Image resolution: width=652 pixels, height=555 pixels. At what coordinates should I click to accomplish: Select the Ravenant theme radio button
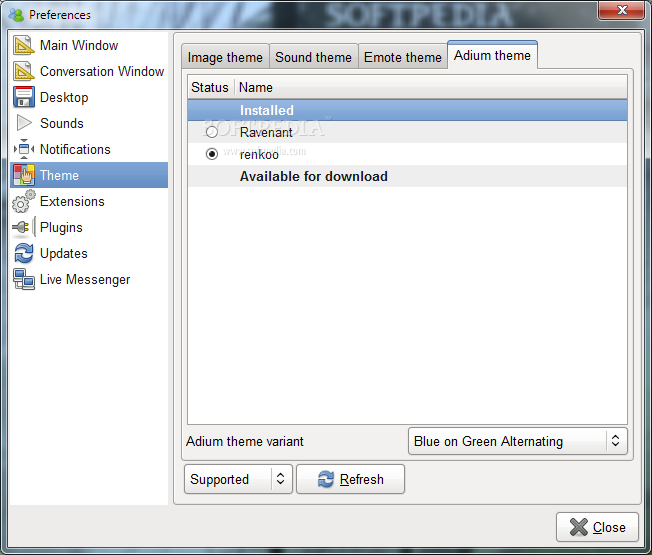212,132
